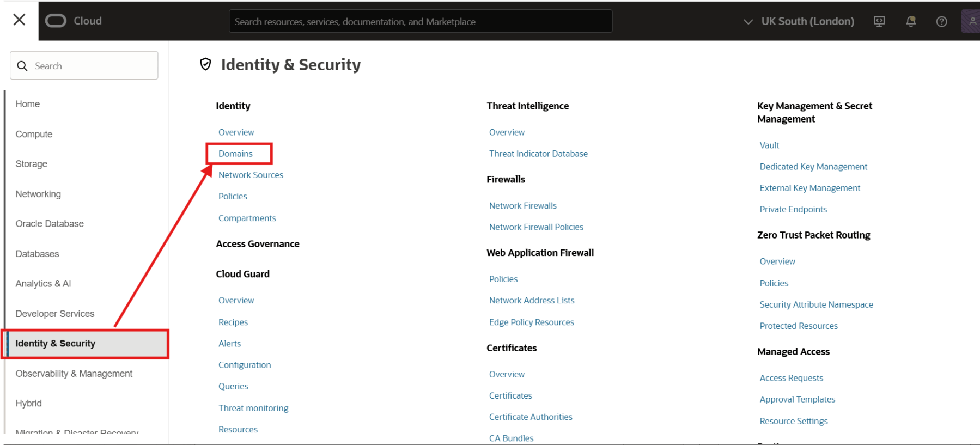Image resolution: width=980 pixels, height=445 pixels.
Task: Click the Oracle Cloud logo icon
Action: 56,21
